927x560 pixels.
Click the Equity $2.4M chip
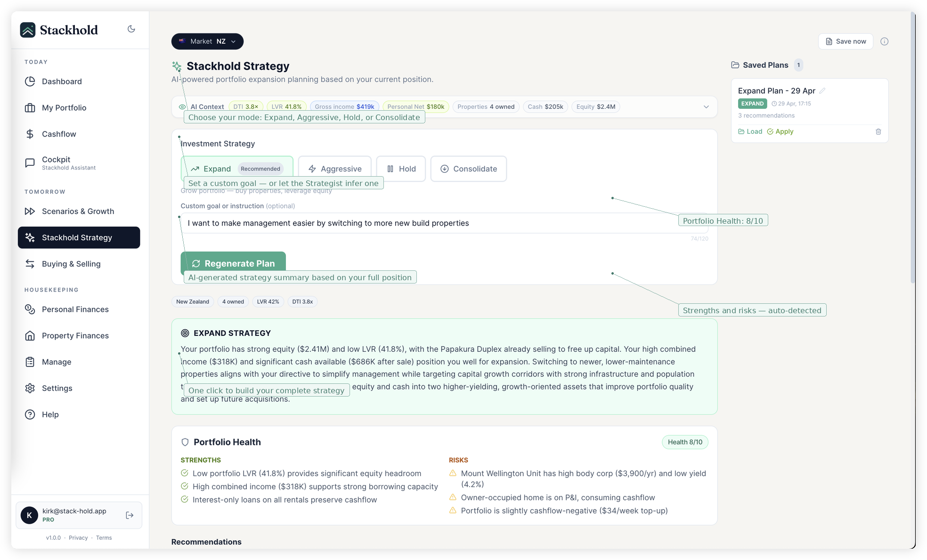[596, 107]
